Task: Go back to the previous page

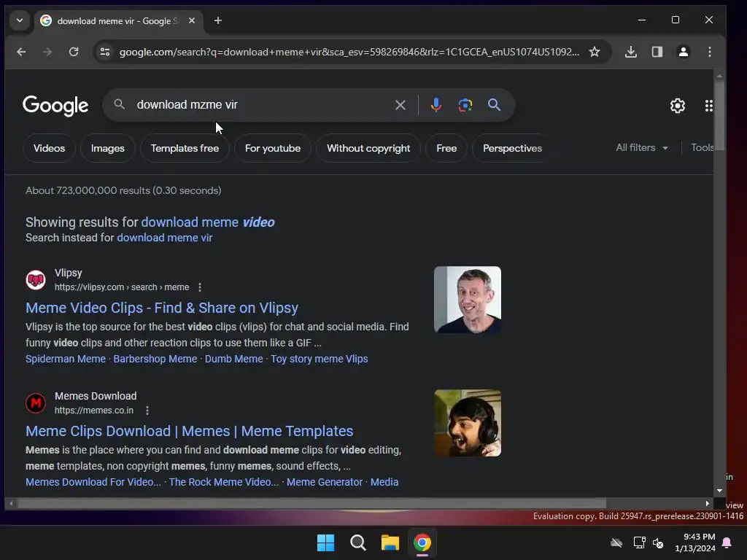Action: [21, 52]
